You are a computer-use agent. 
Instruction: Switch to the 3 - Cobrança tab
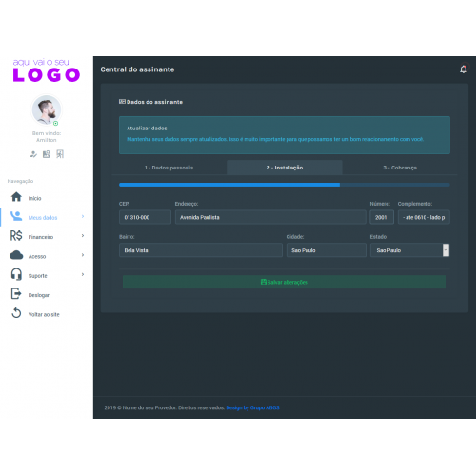[x=400, y=168]
